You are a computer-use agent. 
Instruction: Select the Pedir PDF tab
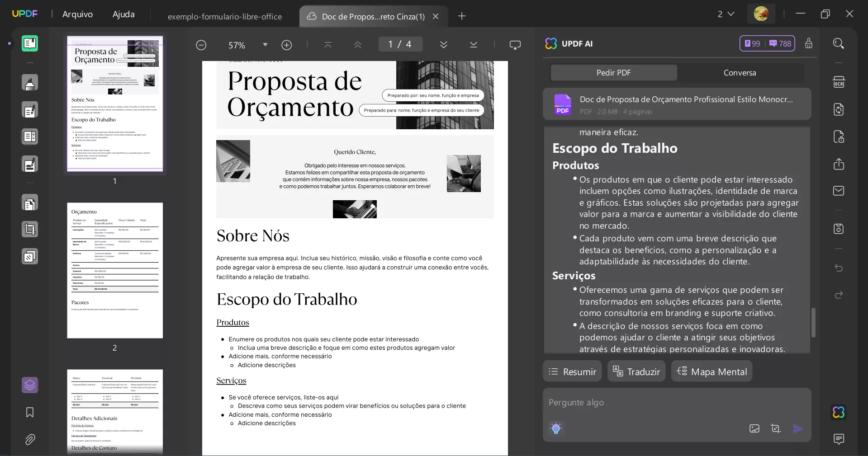(x=613, y=72)
